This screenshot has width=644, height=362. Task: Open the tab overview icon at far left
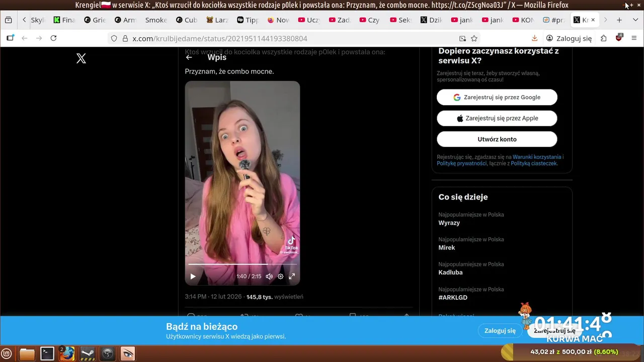(x=9, y=20)
